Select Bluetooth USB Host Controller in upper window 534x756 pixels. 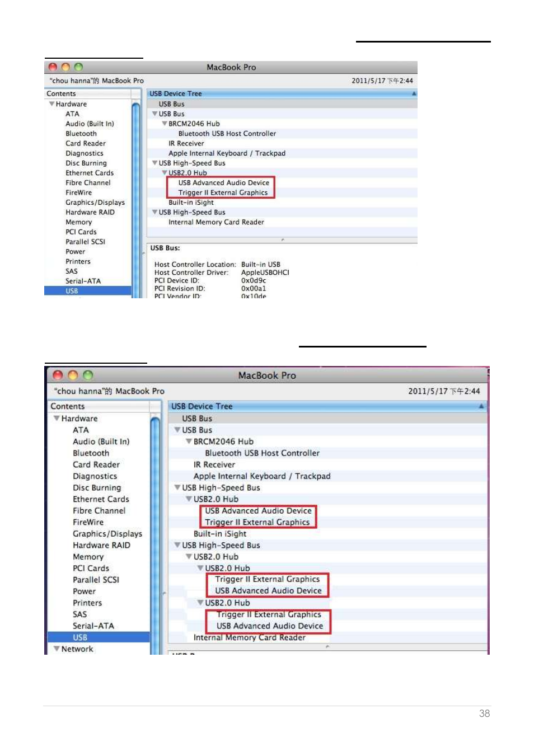point(227,134)
